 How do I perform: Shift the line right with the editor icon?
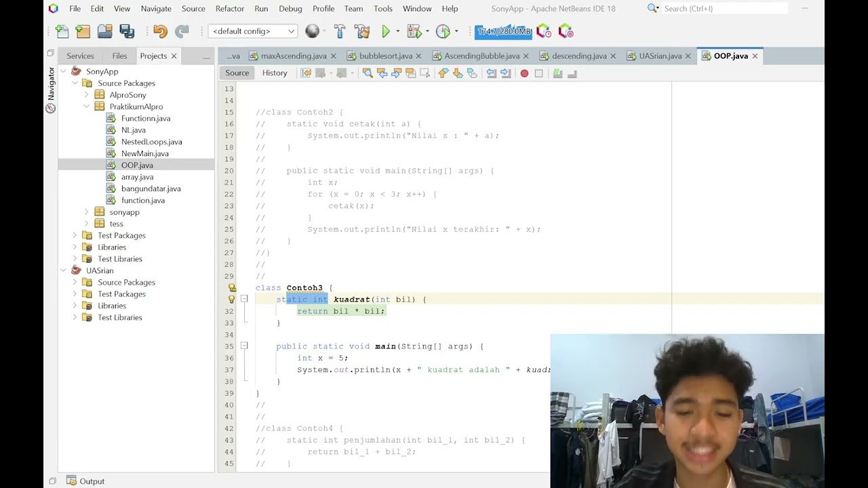[506, 73]
